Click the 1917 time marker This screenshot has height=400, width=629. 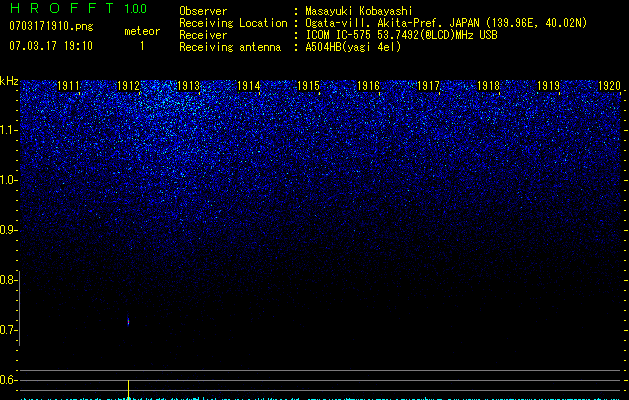428,86
